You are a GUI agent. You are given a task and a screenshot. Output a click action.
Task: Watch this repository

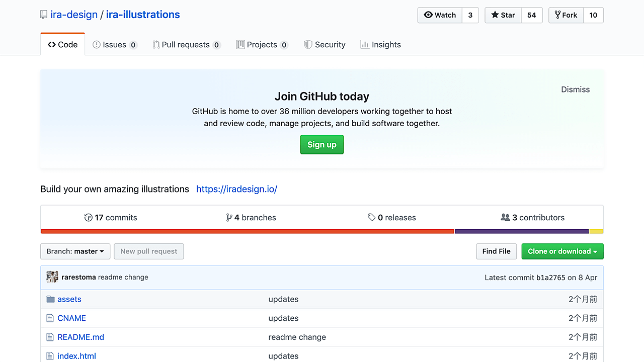tap(440, 15)
